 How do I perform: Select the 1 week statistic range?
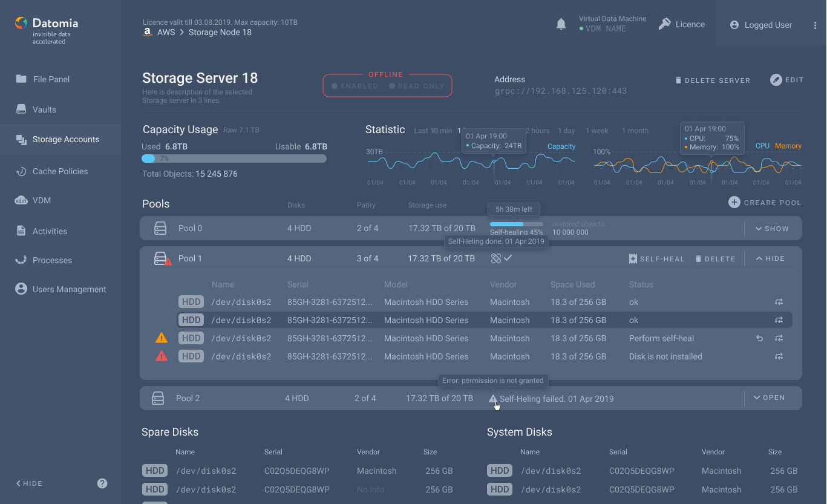(597, 131)
